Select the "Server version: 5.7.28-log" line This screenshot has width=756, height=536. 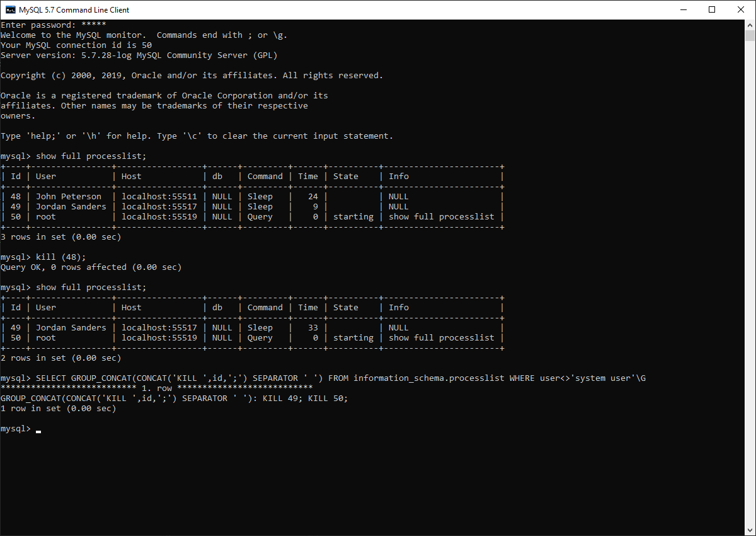tap(139, 55)
